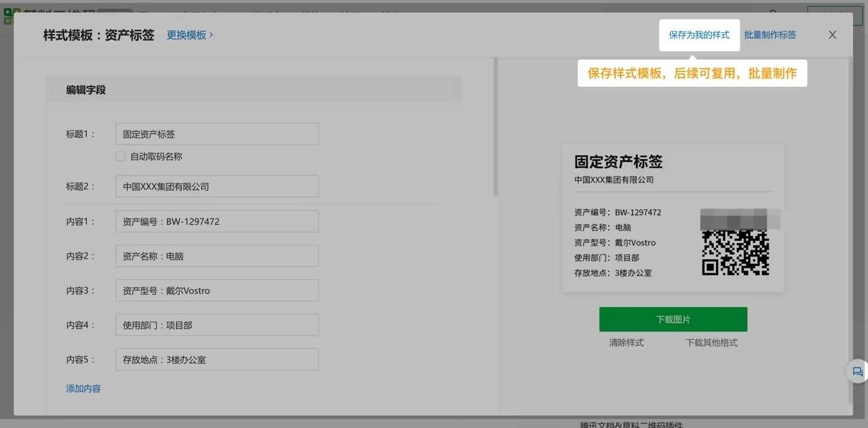Click the left panel's vertical scrollbar
The image size is (868, 428).
tap(495, 127)
